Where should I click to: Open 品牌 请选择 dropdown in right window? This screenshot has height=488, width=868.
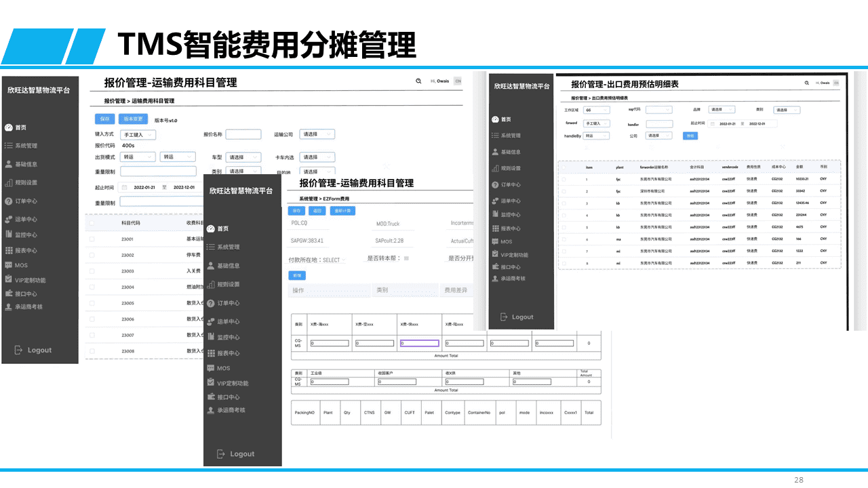tap(722, 110)
